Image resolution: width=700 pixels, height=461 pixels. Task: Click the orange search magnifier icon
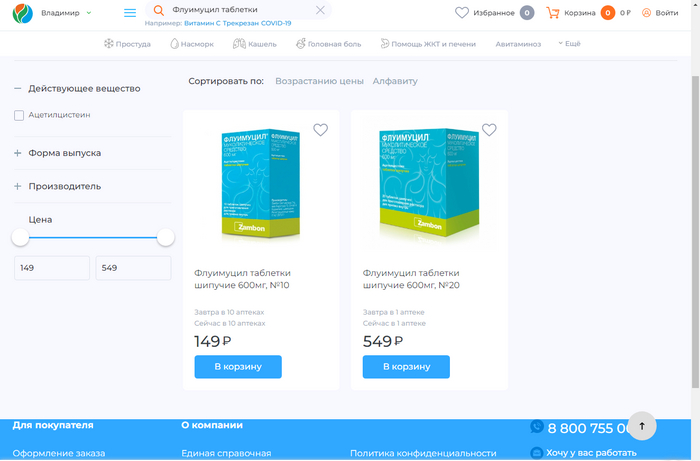[158, 10]
